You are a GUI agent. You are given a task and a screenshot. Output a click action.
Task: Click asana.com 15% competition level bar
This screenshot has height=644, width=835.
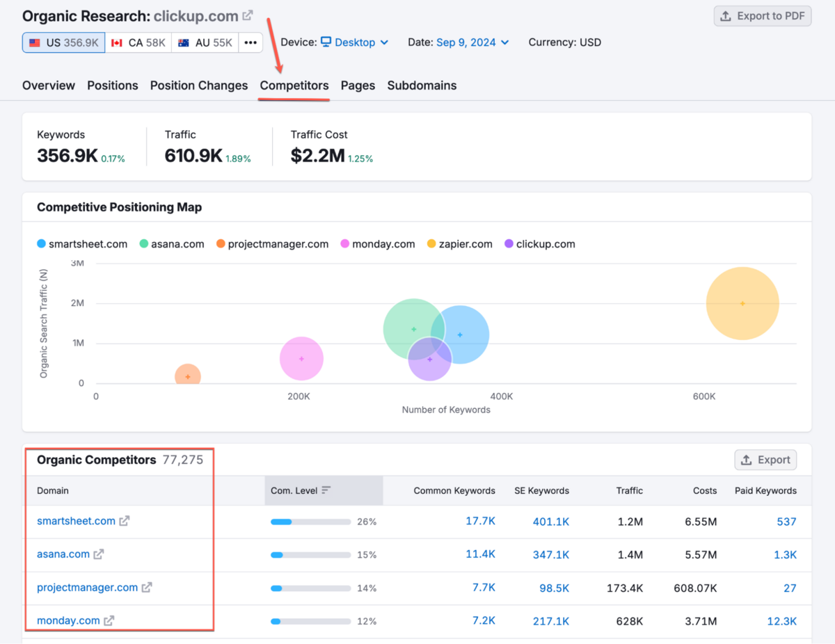coord(310,555)
